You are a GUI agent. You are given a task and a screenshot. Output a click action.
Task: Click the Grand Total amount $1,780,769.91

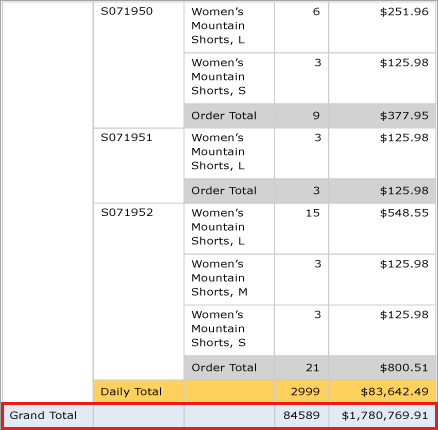382,415
